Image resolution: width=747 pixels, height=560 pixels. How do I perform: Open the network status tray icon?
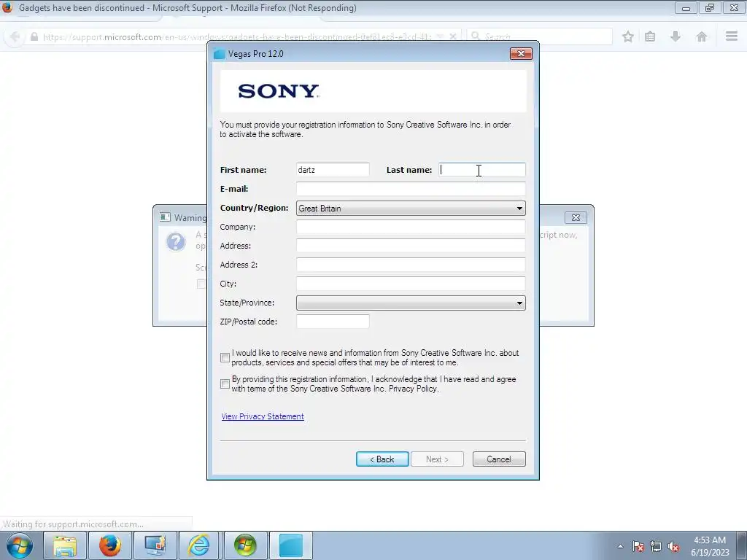[x=656, y=547]
